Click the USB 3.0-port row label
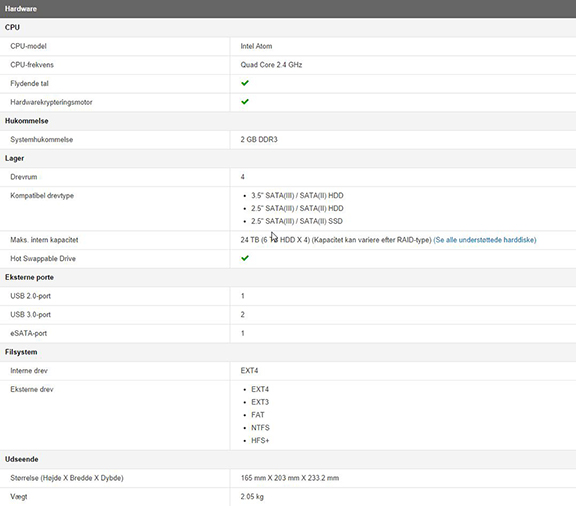 pyautogui.click(x=30, y=315)
